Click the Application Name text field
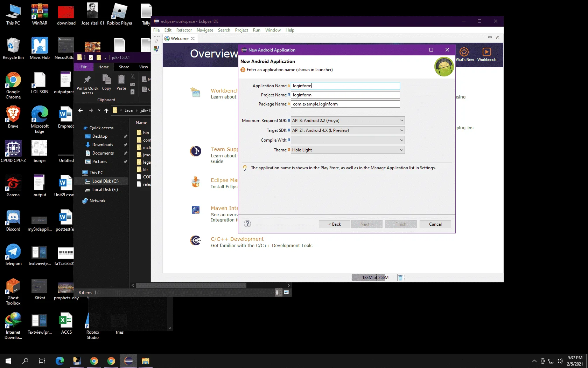588x368 pixels. [345, 86]
